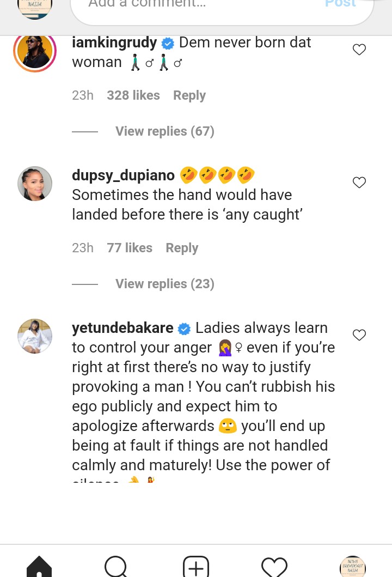Viewport: 392px width, 577px height.
Task: Expand View replies (23)
Action: click(x=164, y=284)
